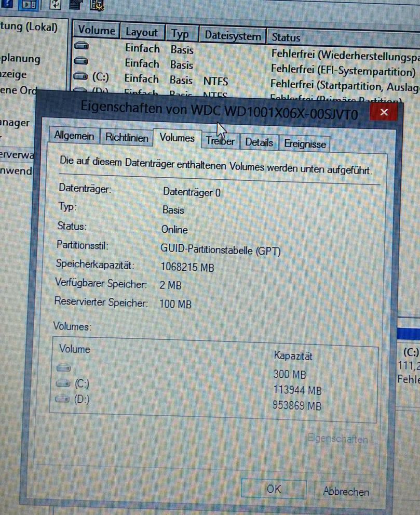Click Einfach in the EFI-Systempartition row
420x515 pixels.
(142, 63)
